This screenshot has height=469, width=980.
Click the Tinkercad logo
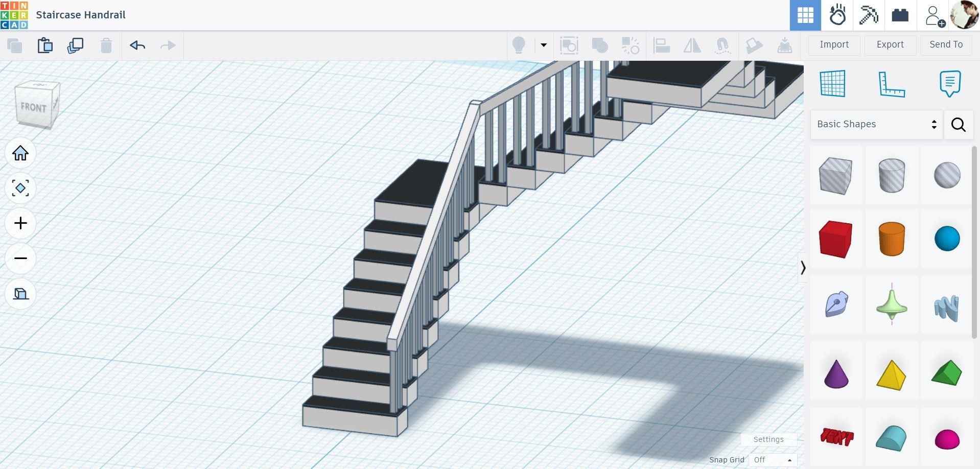pos(14,15)
